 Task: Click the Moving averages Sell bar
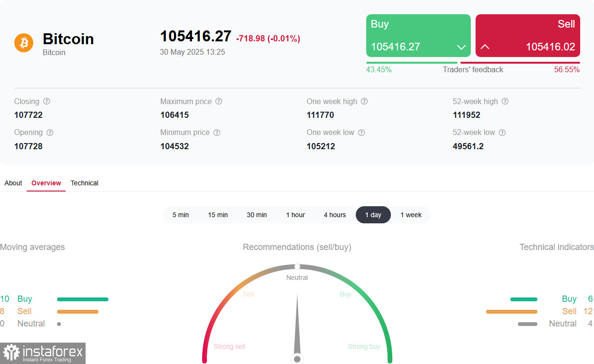(78, 312)
